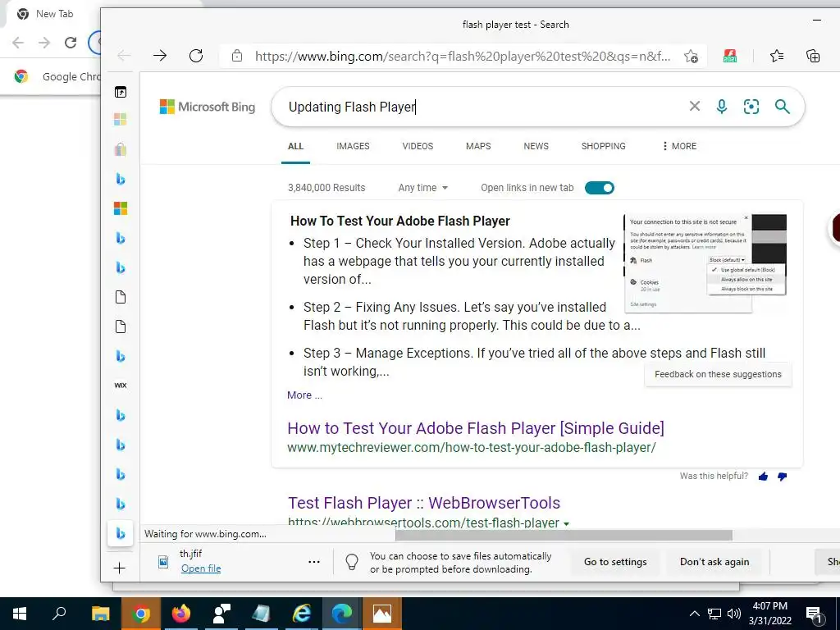This screenshot has width=840, height=630.
Task: Click the Go to settings button
Action: (615, 561)
